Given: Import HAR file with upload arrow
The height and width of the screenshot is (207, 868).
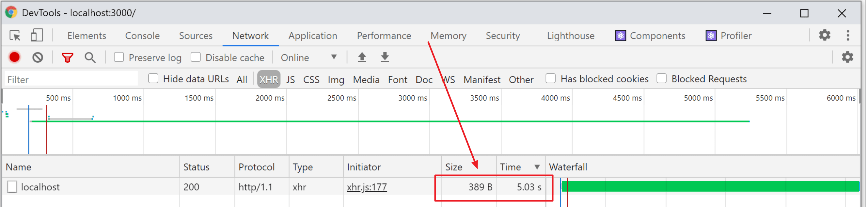Looking at the screenshot, I should click(x=362, y=57).
